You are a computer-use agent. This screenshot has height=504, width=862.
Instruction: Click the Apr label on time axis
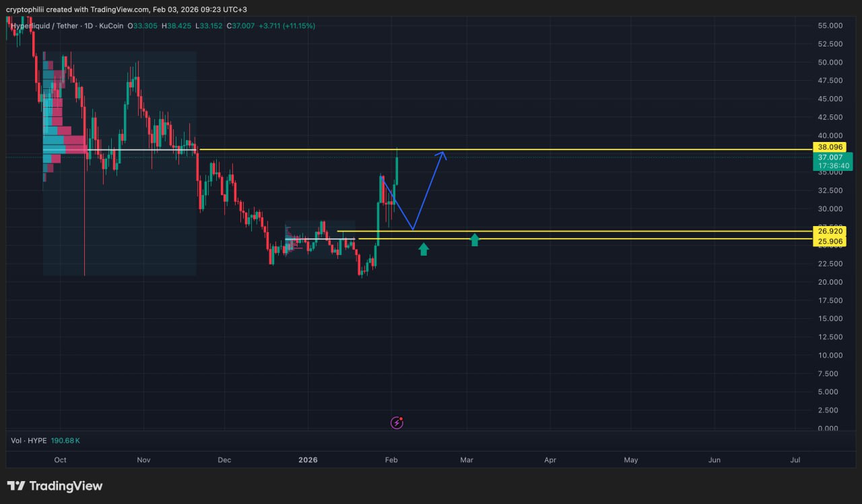click(x=550, y=460)
